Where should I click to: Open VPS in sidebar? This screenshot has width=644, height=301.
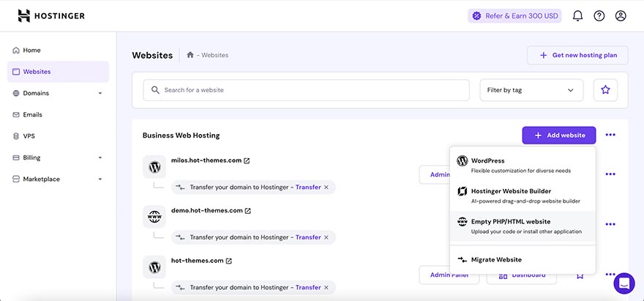29,136
